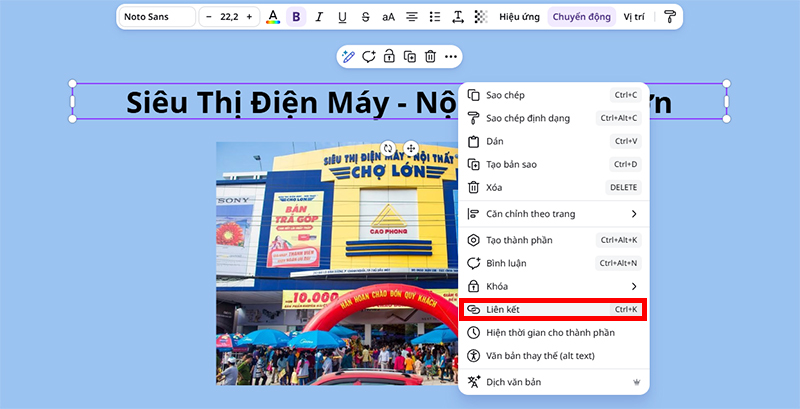Apply bulleted list formatting

(x=435, y=17)
